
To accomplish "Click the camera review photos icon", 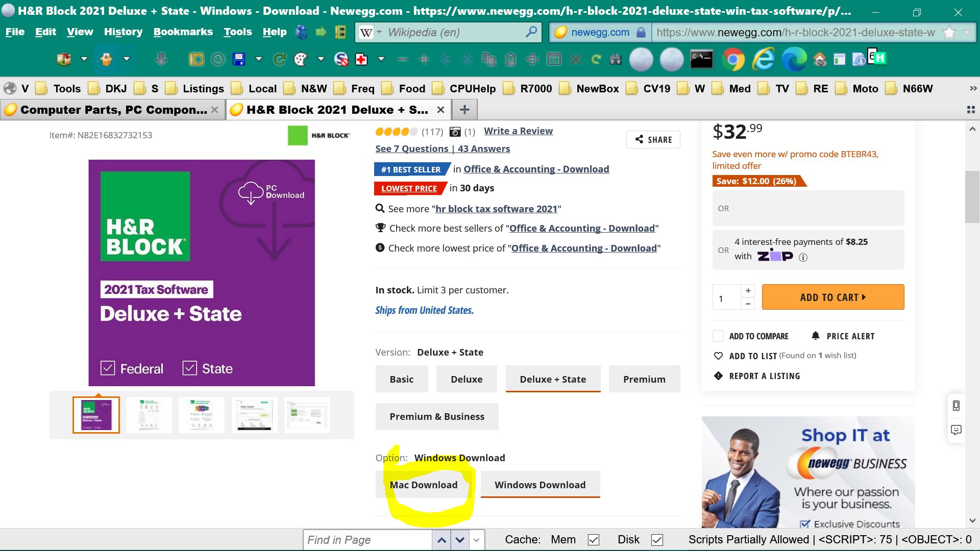I will pyautogui.click(x=455, y=132).
